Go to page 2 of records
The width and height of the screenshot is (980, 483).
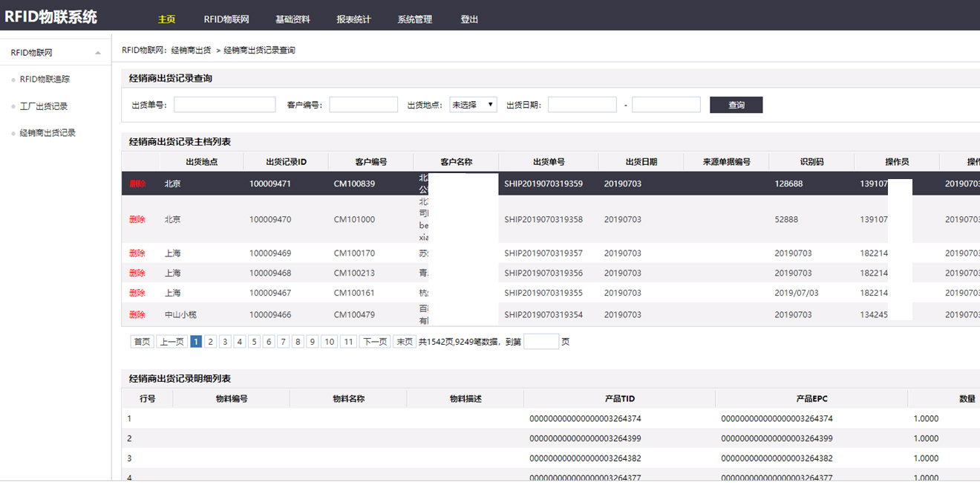tap(211, 342)
